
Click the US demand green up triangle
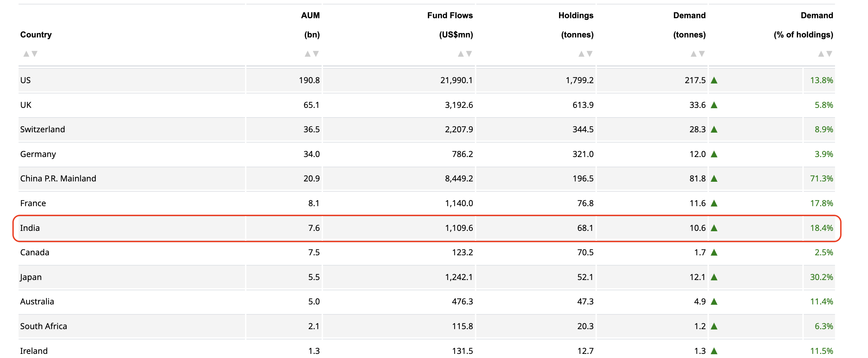coord(714,80)
